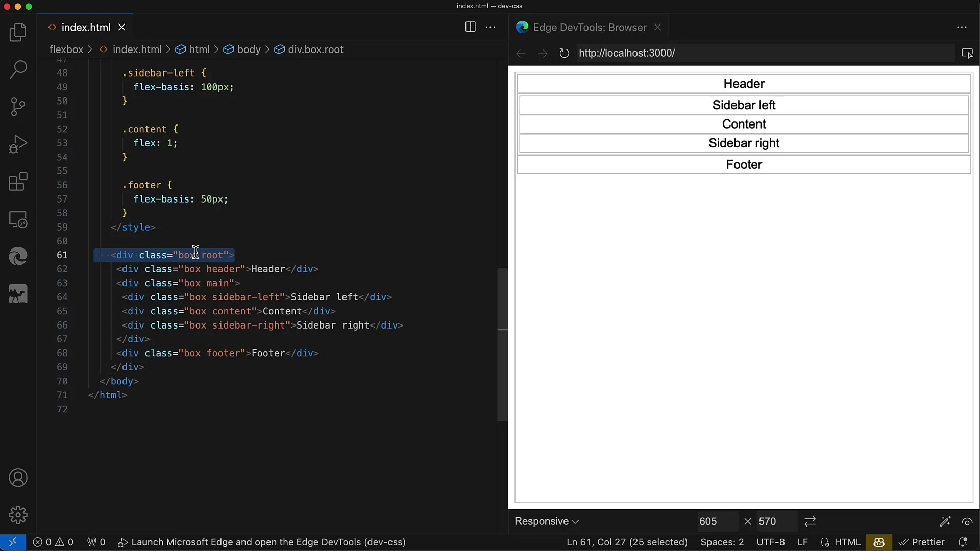This screenshot has height=551, width=980.
Task: Change end of line sequence LF
Action: (802, 542)
